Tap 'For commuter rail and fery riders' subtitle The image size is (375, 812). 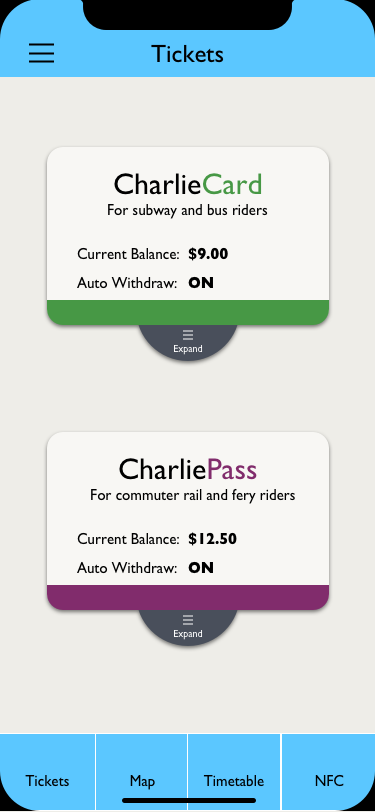pyautogui.click(x=193, y=496)
